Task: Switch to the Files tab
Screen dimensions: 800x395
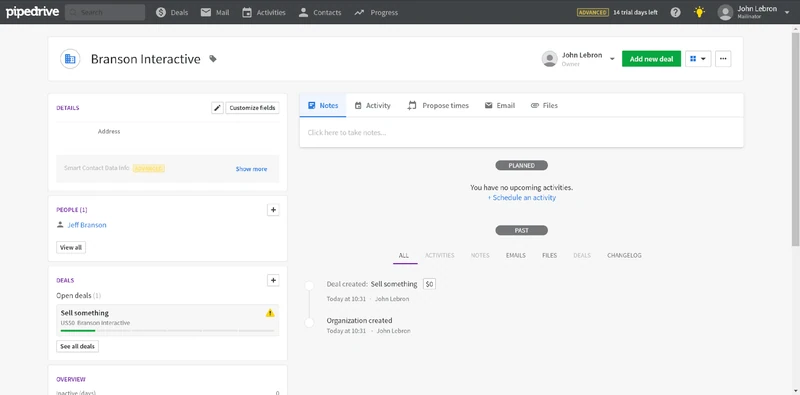Action: click(544, 106)
